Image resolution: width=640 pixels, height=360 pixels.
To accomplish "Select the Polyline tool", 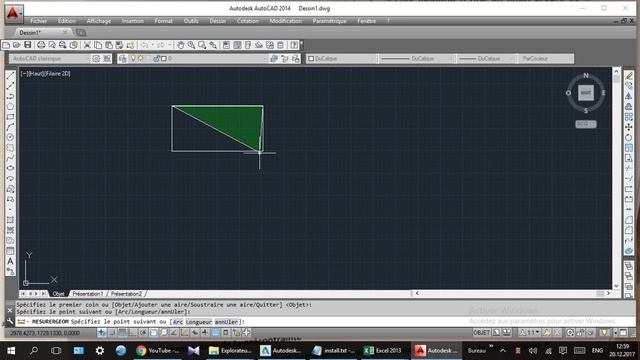I will [11, 96].
